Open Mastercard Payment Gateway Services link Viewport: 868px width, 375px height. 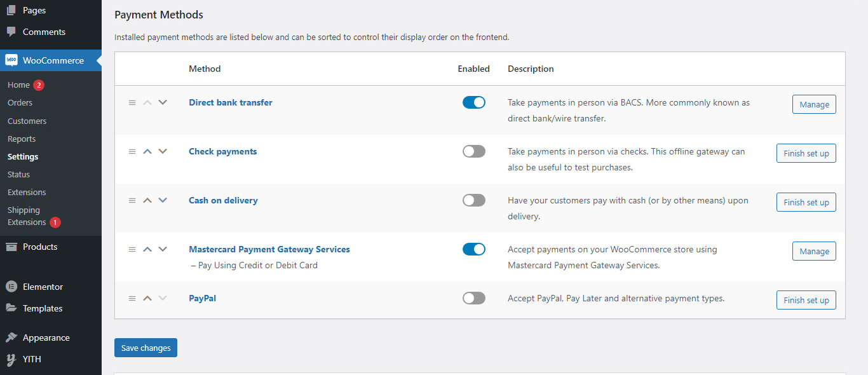[269, 249]
